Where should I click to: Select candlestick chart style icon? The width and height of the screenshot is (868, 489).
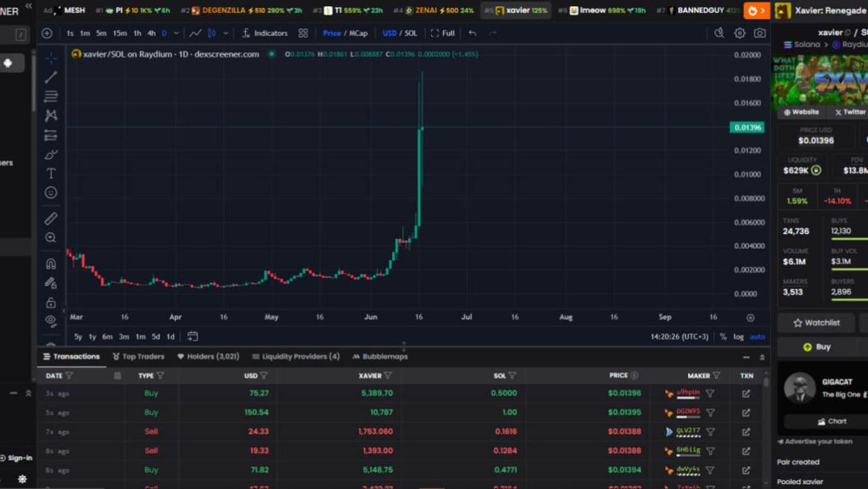pos(212,33)
